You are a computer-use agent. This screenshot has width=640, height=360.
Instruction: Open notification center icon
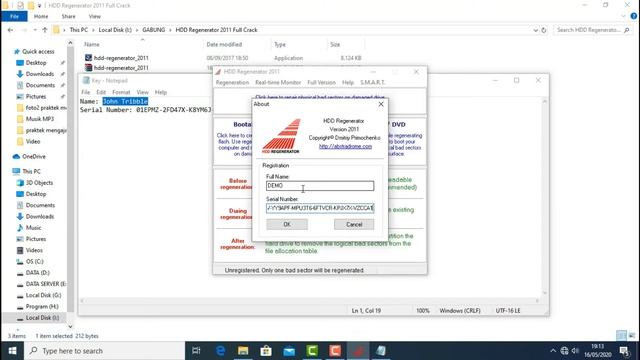point(624,351)
